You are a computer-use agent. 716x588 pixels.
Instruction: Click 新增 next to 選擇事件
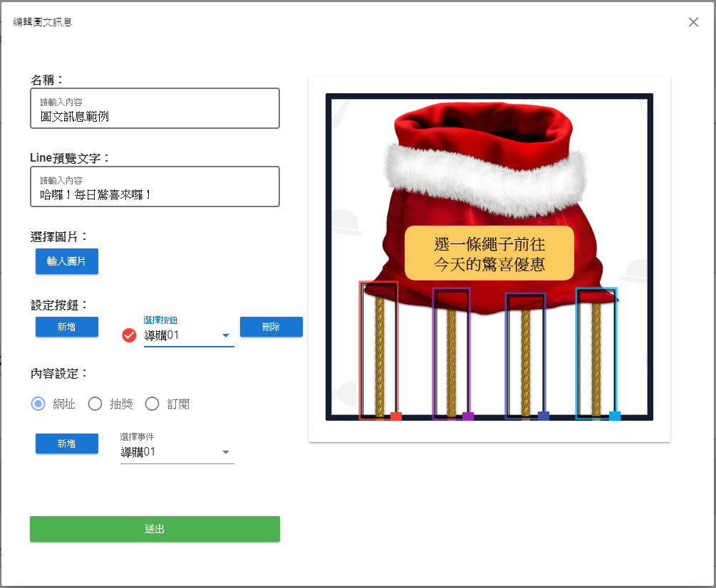pyautogui.click(x=67, y=443)
